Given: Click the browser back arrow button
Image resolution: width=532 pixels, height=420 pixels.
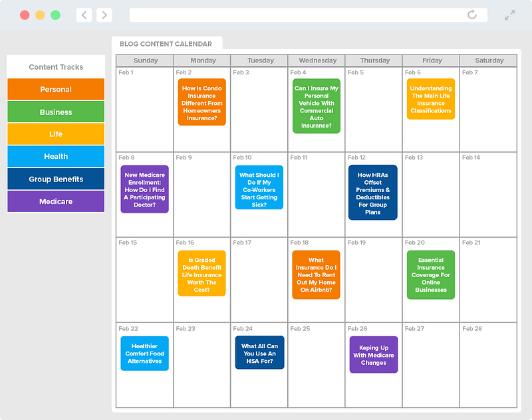Looking at the screenshot, I should tap(84, 15).
